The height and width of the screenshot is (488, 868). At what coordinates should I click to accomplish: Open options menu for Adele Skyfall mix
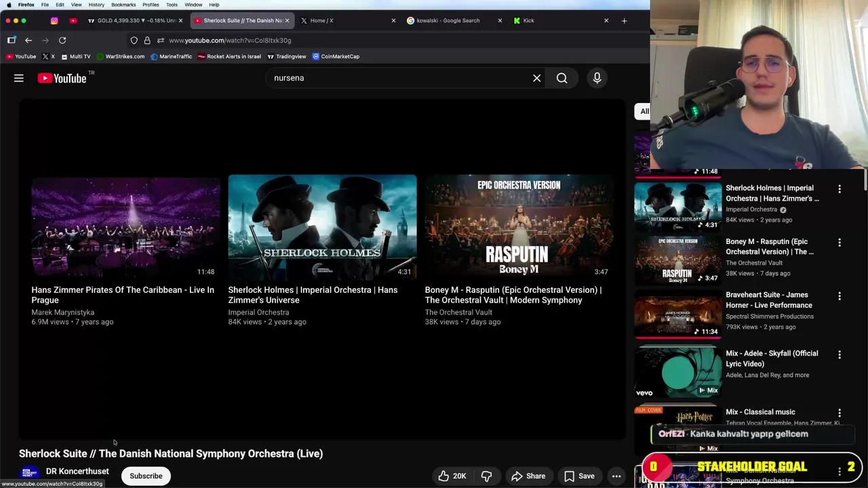[840, 354]
